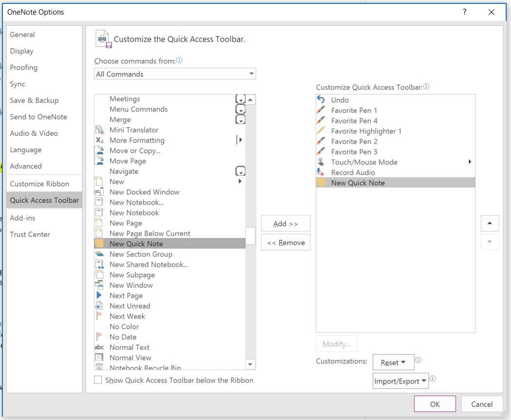511x420 pixels.
Task: Open the Reset customizations dropdown
Action: tap(393, 363)
